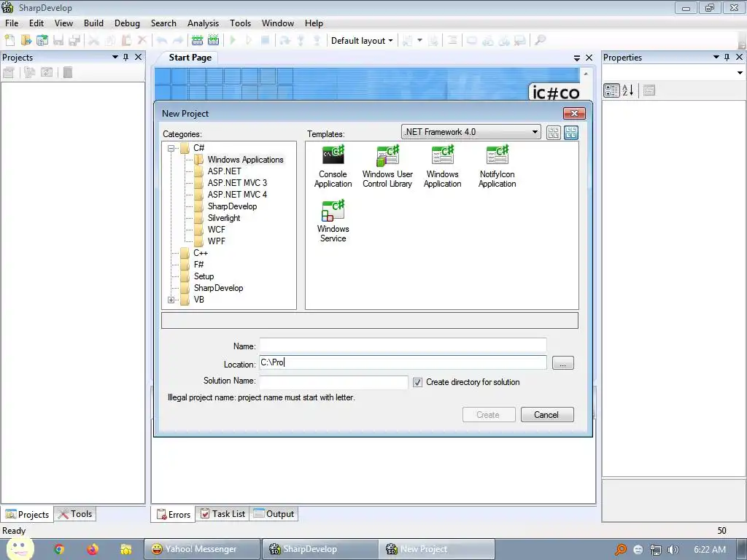Viewport: 747px width, 560px height.
Task: Click the Open File toolbar icon
Action: coord(26,41)
